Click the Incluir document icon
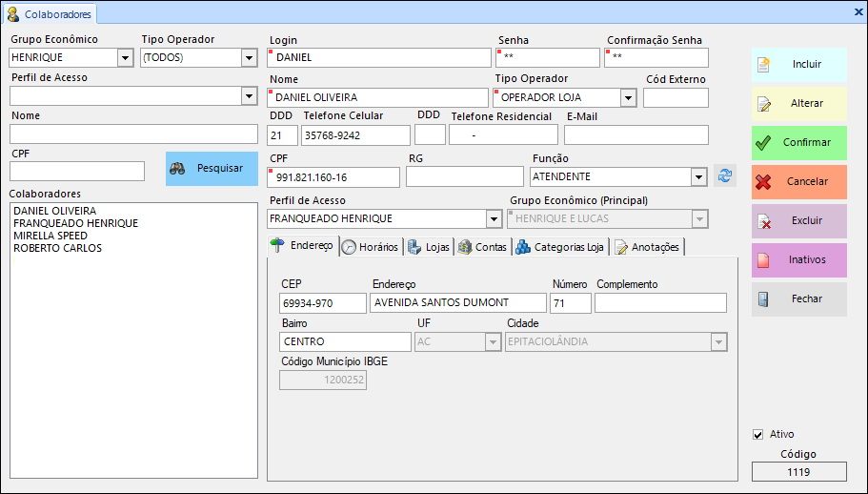Screen dimensions: 868x494 point(762,65)
